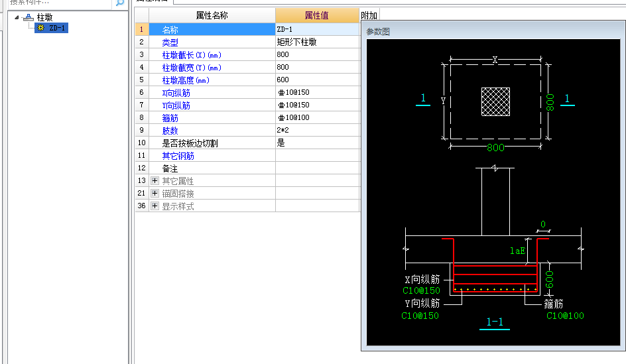Click the 箍筋 value 10@100
This screenshot has width=626, height=364.
click(x=294, y=117)
